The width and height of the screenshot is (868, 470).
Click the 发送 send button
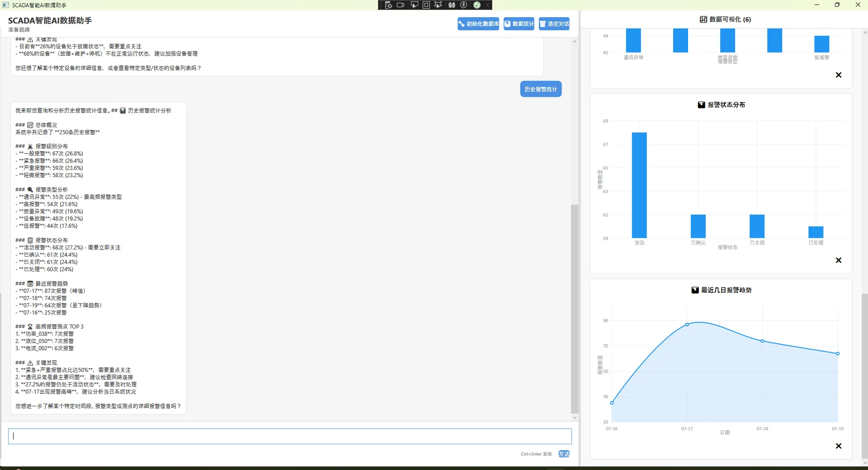pyautogui.click(x=564, y=454)
